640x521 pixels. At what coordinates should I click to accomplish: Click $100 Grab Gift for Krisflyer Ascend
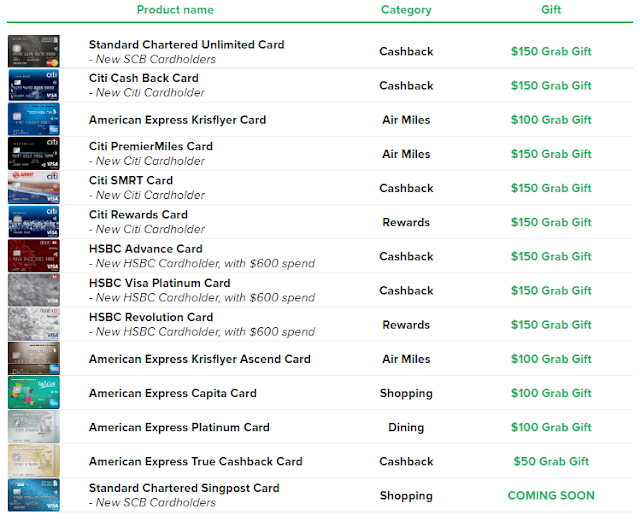[x=551, y=359]
